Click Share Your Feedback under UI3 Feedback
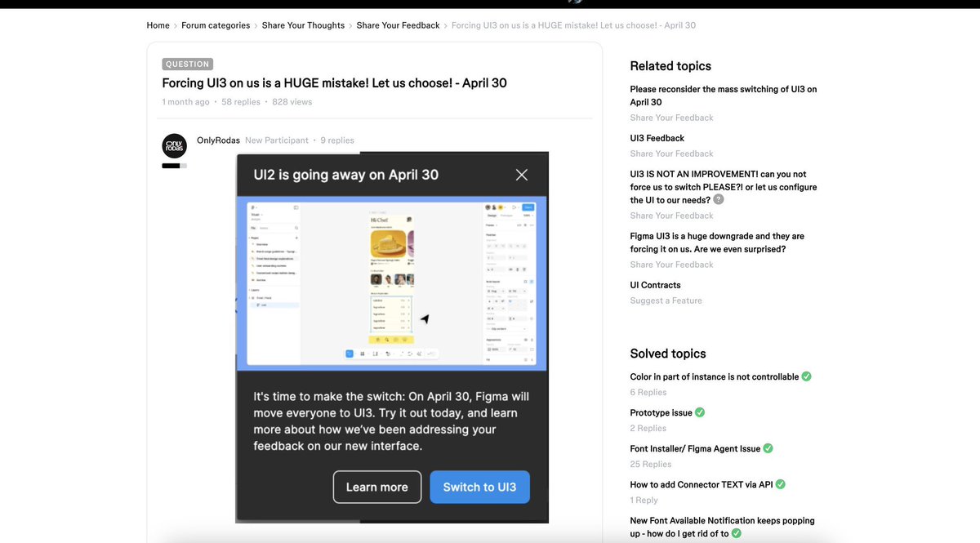The width and height of the screenshot is (980, 543). [672, 154]
